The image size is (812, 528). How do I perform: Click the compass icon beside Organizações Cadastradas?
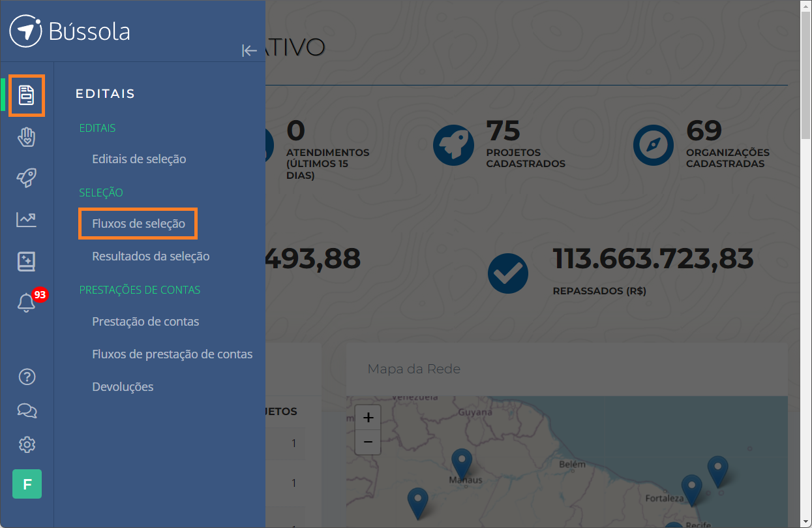pos(654,144)
